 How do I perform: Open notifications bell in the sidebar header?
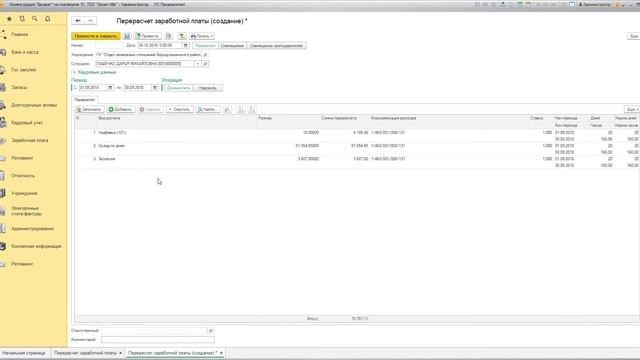[48, 19]
